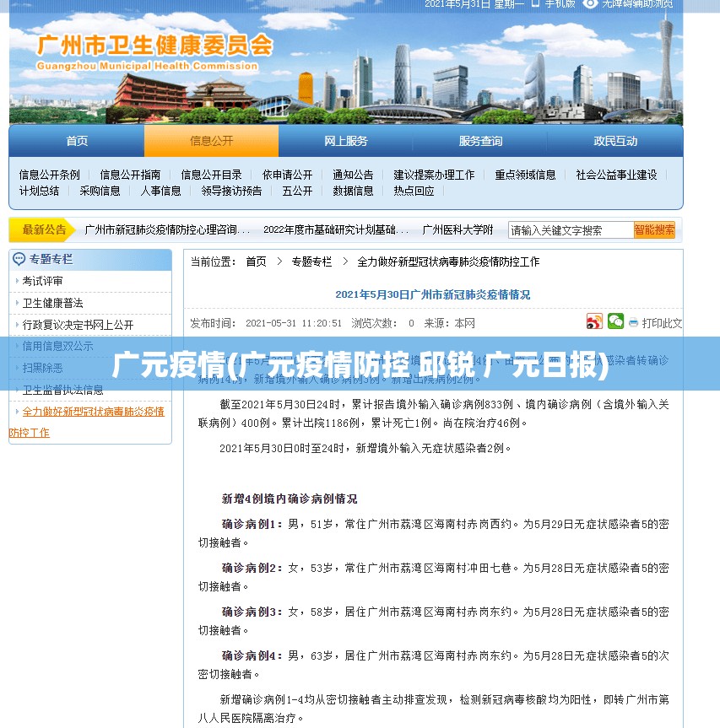Open 计划总结 submenu item
The width and height of the screenshot is (720, 728).
coord(39,191)
